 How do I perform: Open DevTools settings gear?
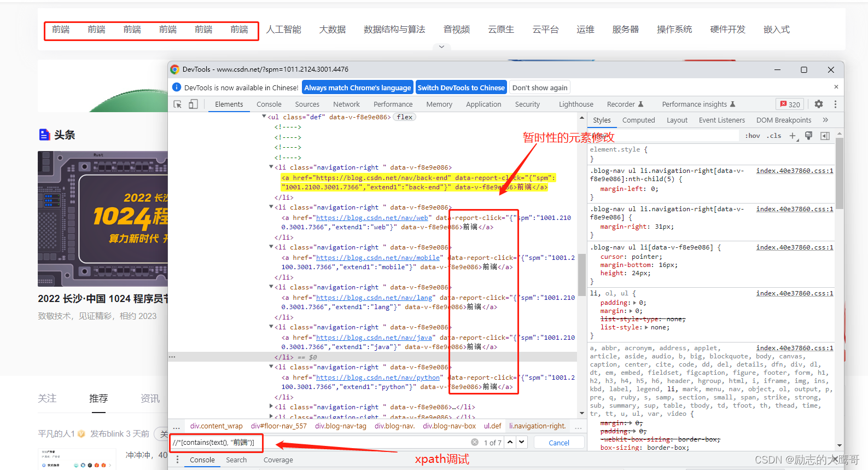pos(819,104)
